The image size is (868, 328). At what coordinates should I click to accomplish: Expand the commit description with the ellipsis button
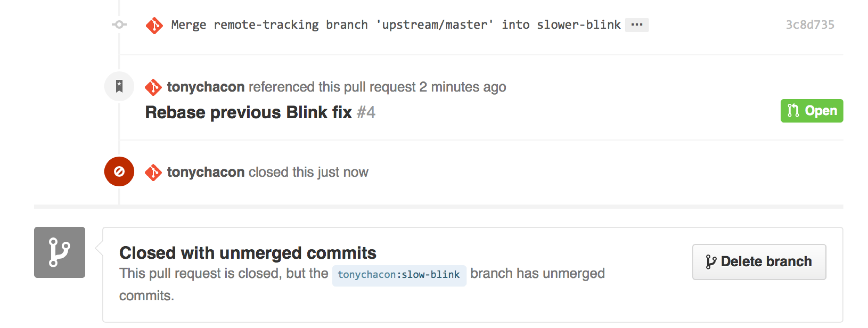coord(636,25)
